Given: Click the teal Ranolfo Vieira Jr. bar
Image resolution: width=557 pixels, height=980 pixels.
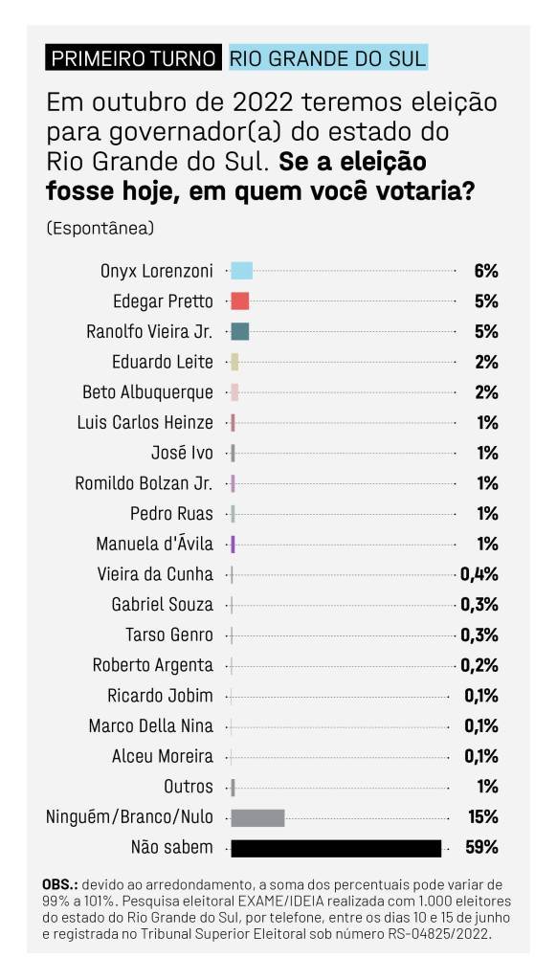Looking at the screenshot, I should (x=240, y=331).
